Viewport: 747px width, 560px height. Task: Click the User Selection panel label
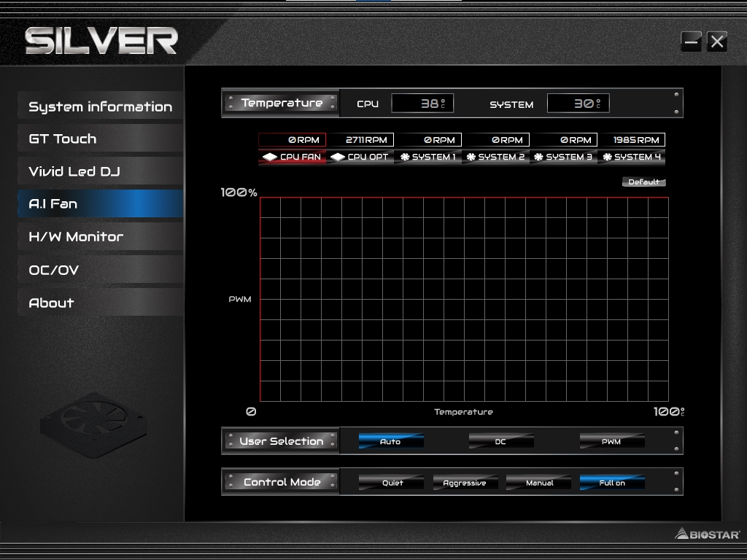pyautogui.click(x=281, y=441)
